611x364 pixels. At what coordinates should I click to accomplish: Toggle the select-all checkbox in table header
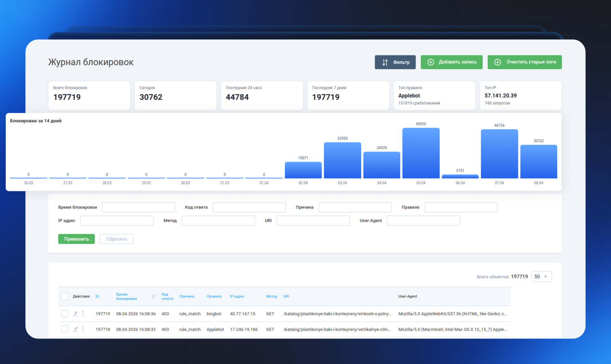[65, 296]
